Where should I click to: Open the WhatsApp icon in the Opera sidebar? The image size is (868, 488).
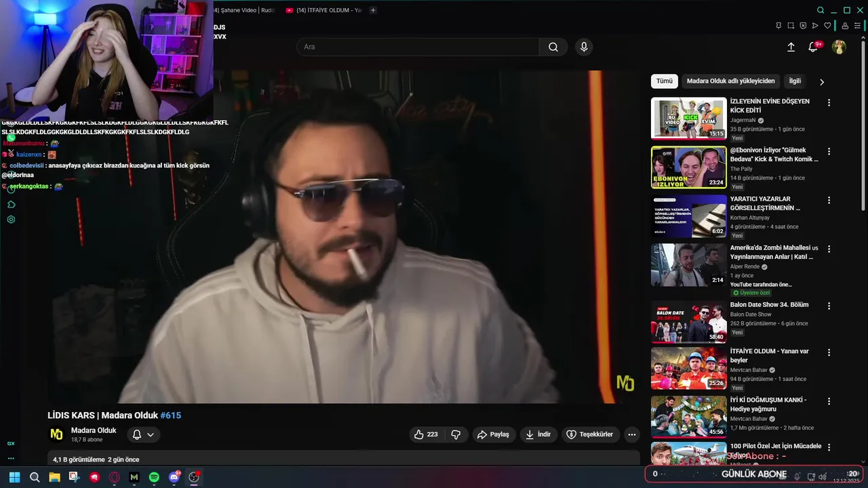(x=11, y=138)
